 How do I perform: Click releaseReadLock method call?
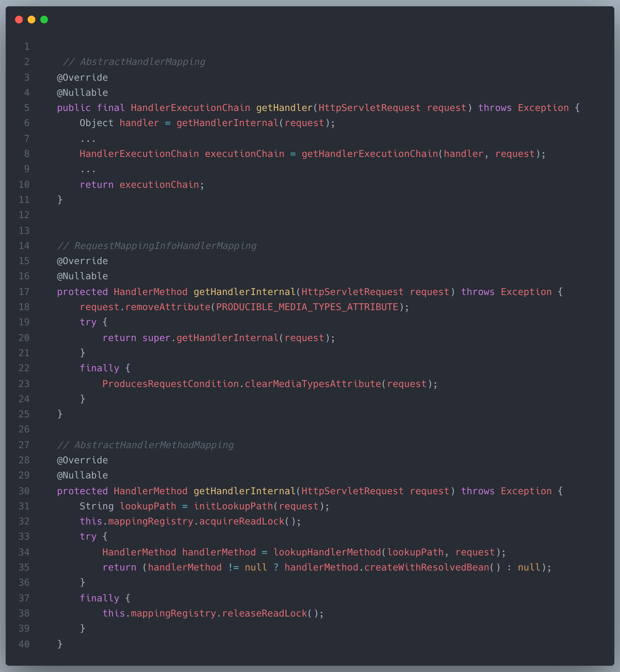tap(264, 613)
